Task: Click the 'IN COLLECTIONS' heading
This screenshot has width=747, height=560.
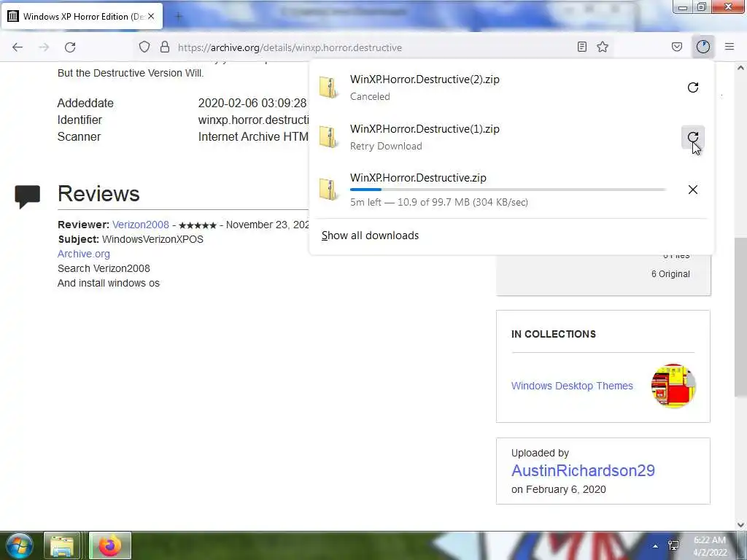Action: tap(554, 334)
